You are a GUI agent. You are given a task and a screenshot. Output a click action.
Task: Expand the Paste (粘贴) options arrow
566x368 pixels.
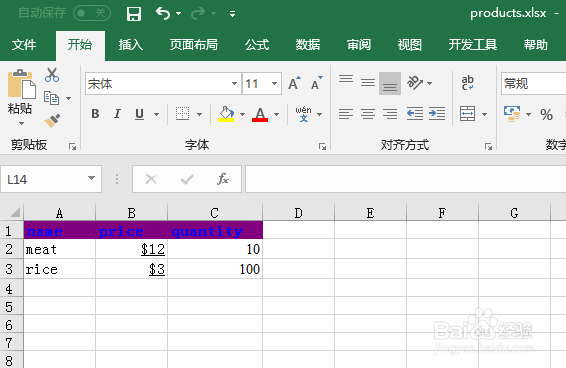pos(21,124)
